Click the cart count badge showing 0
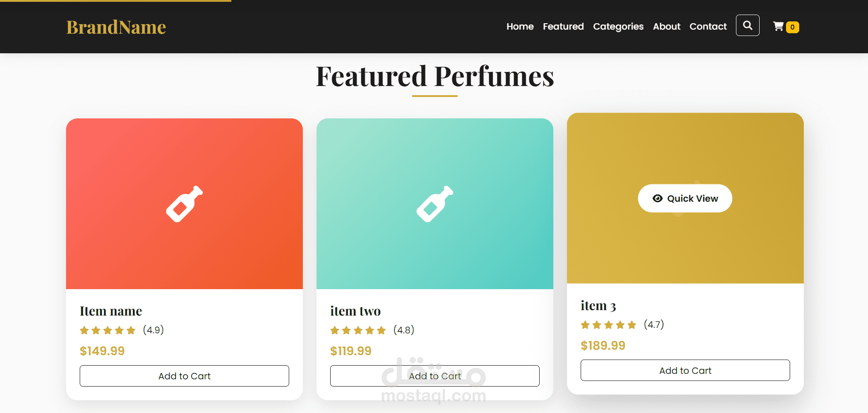Image resolution: width=868 pixels, height=413 pixels. point(792,27)
